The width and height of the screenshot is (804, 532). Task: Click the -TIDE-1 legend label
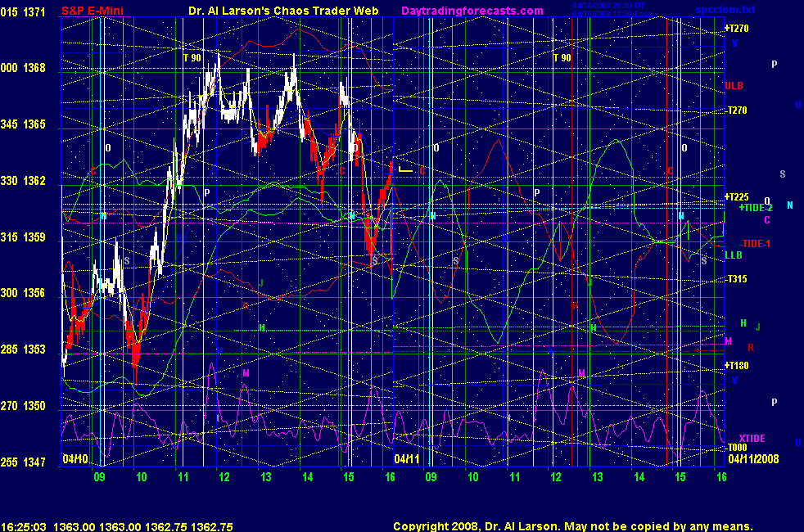[754, 244]
